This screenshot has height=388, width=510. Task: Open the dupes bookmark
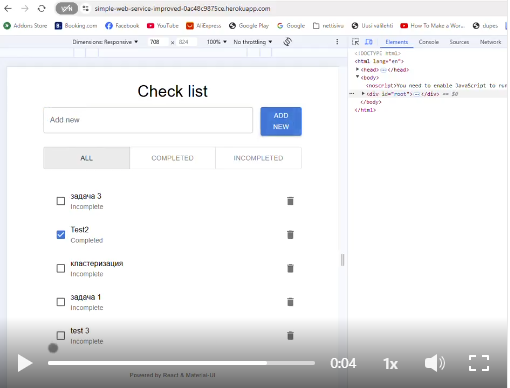coord(485,26)
